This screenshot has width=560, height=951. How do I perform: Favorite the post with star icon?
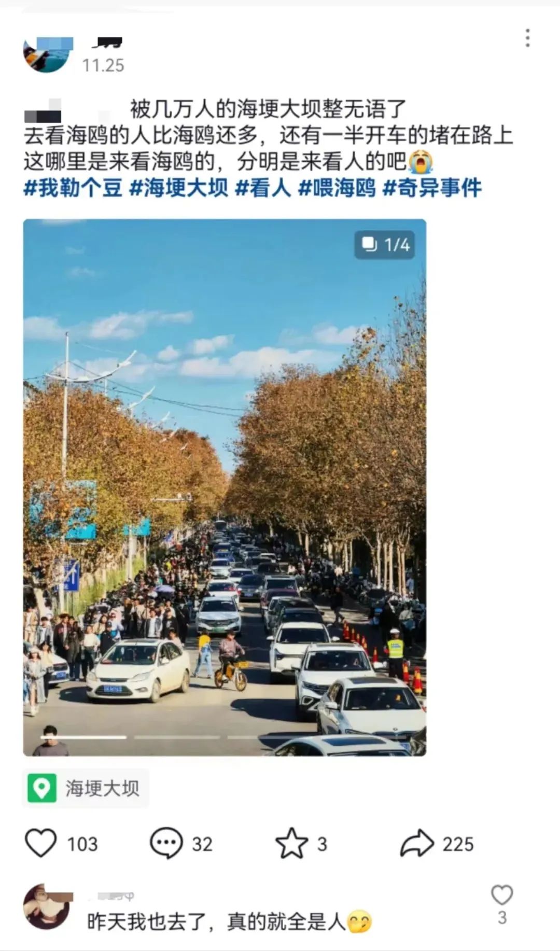click(291, 843)
